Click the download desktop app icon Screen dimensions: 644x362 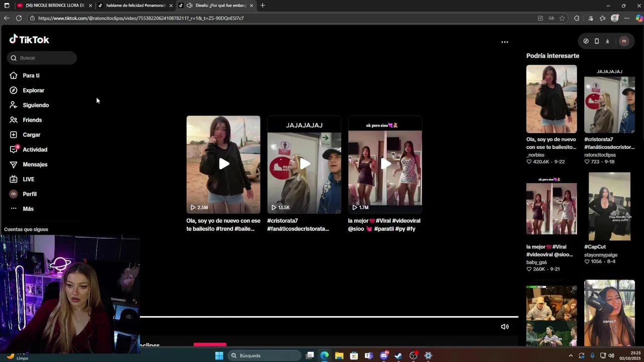click(607, 41)
